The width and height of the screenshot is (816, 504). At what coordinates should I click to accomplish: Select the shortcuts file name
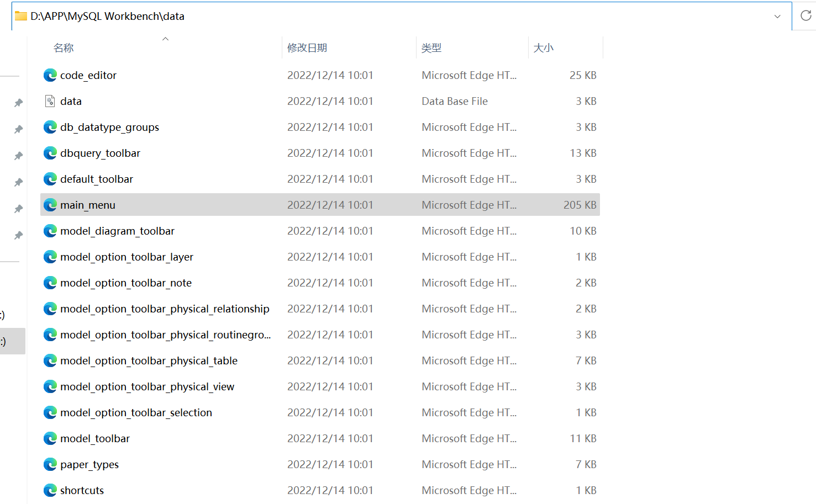click(82, 490)
